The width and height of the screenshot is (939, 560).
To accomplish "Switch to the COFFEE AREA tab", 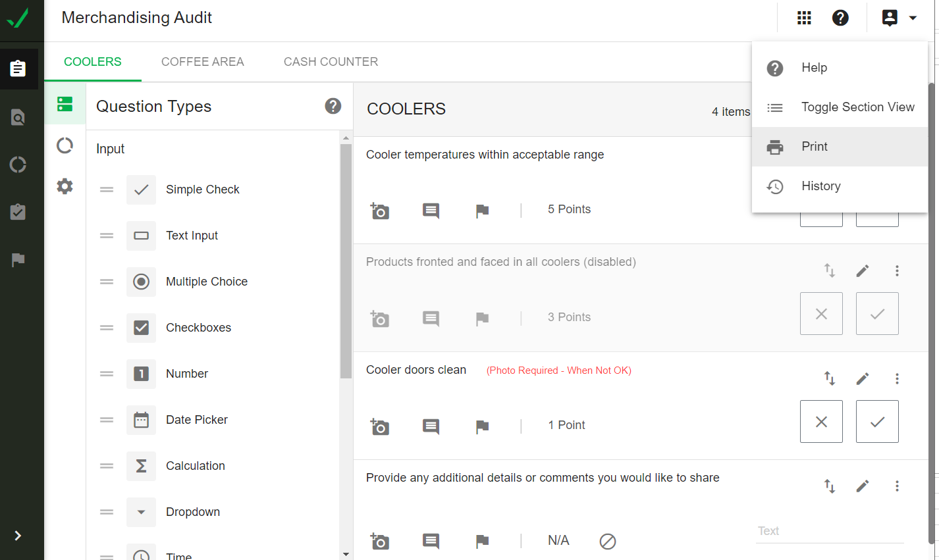I will click(x=202, y=61).
